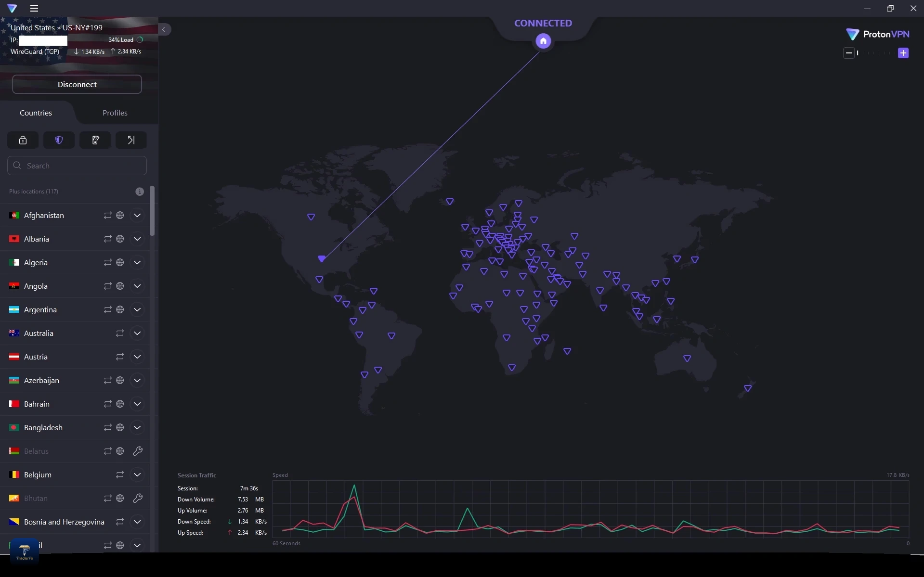Screen dimensions: 924x577
Task: Open the Port Forwarding quick setting
Action: pos(131,140)
